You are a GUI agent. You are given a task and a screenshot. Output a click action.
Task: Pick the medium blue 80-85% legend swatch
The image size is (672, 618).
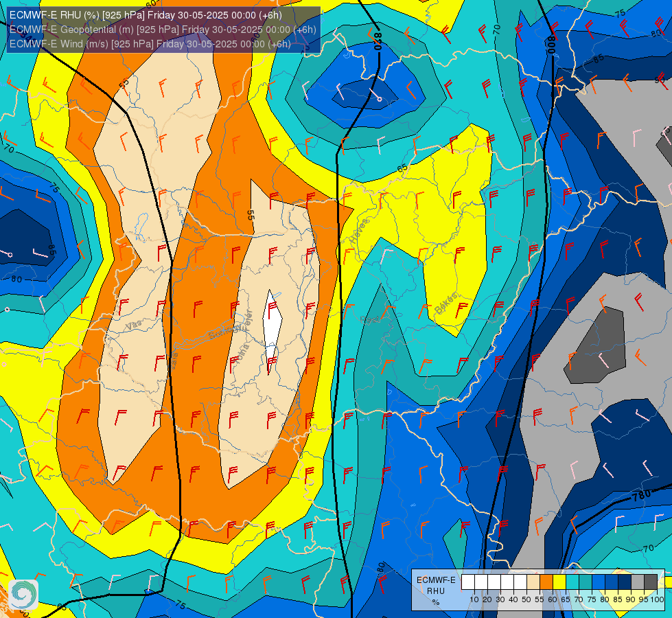(612, 582)
